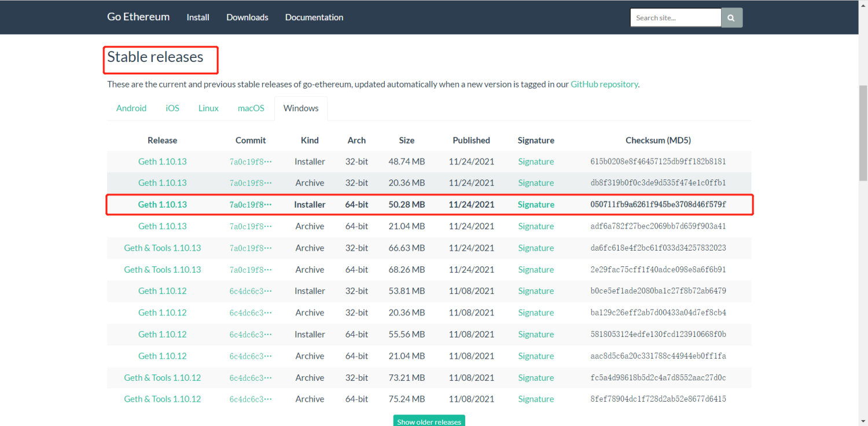
Task: Open commit 6c4dc6c3 in 53.81 MB row
Action: [x=251, y=291]
